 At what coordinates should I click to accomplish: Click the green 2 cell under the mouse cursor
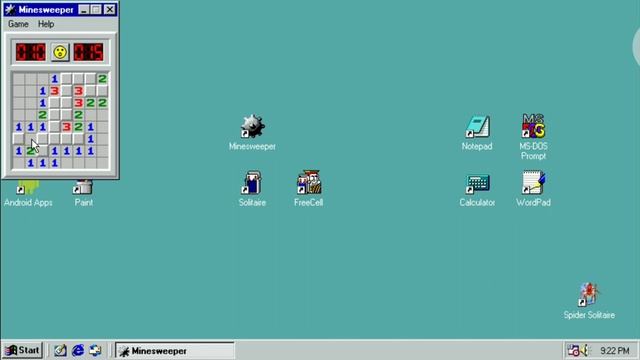click(30, 151)
